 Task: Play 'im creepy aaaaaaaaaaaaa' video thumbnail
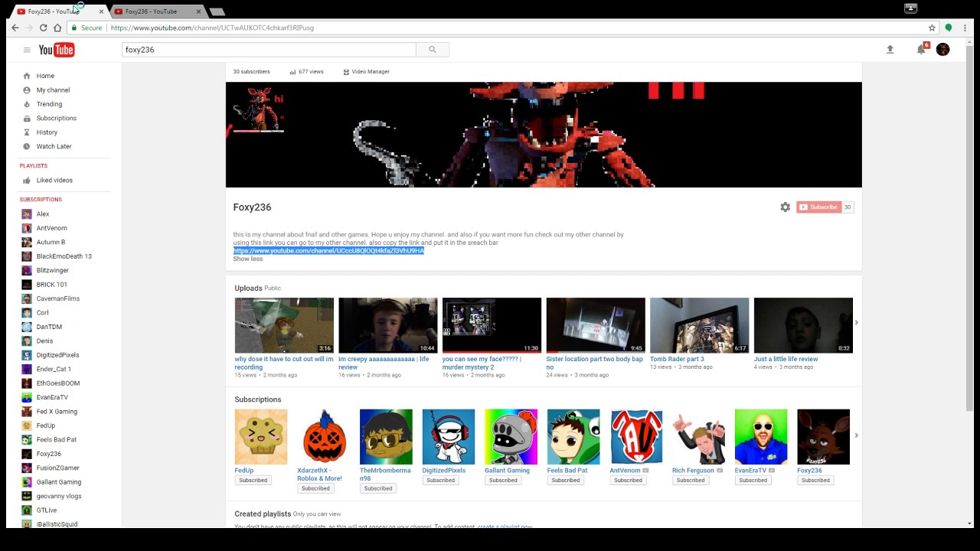click(x=388, y=325)
